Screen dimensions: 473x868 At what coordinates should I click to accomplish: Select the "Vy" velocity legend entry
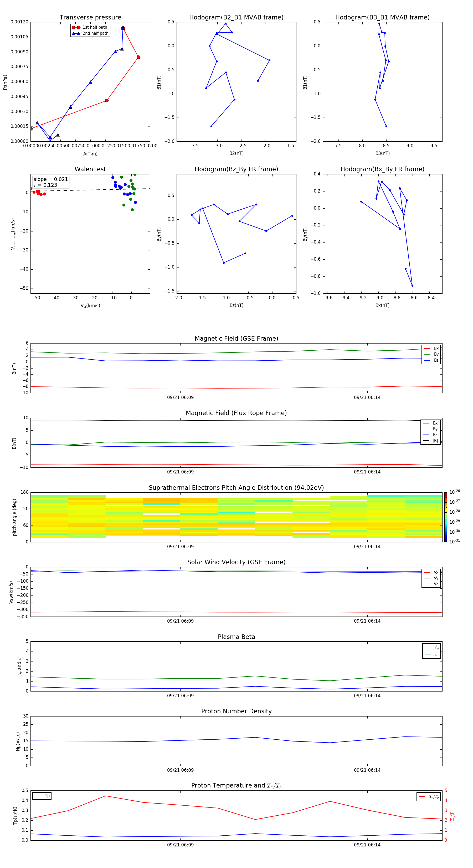[x=431, y=578]
